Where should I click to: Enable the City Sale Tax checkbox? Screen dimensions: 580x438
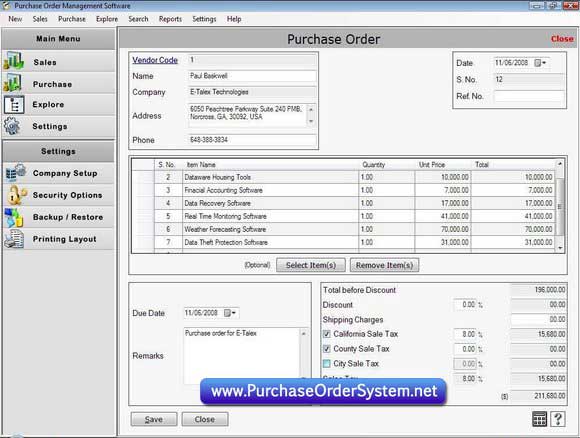click(x=327, y=364)
